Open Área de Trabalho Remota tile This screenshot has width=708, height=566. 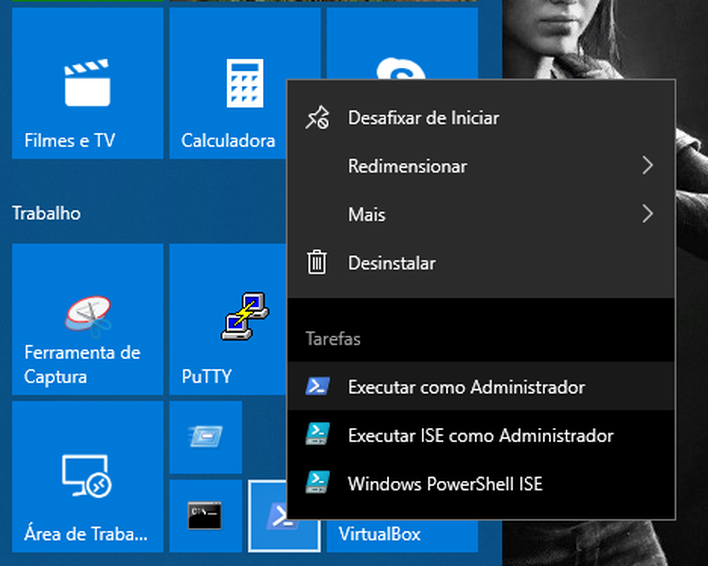[x=88, y=477]
